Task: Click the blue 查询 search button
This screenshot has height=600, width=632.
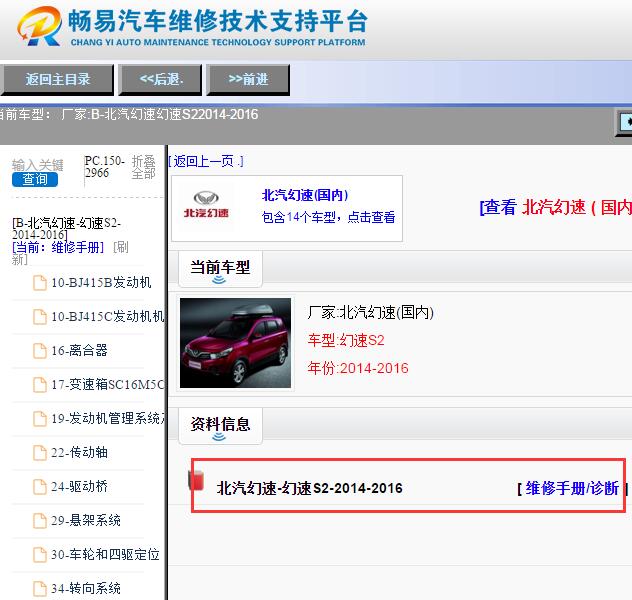Action: (x=35, y=179)
